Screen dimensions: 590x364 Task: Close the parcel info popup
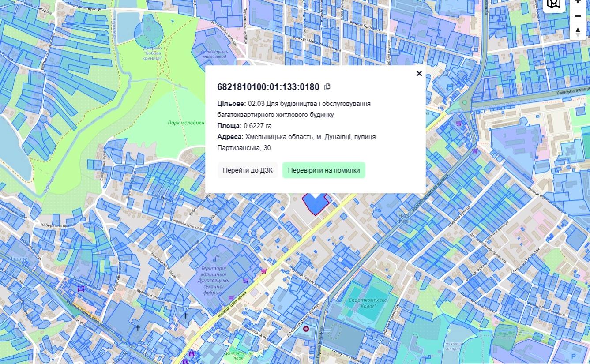[x=419, y=74]
